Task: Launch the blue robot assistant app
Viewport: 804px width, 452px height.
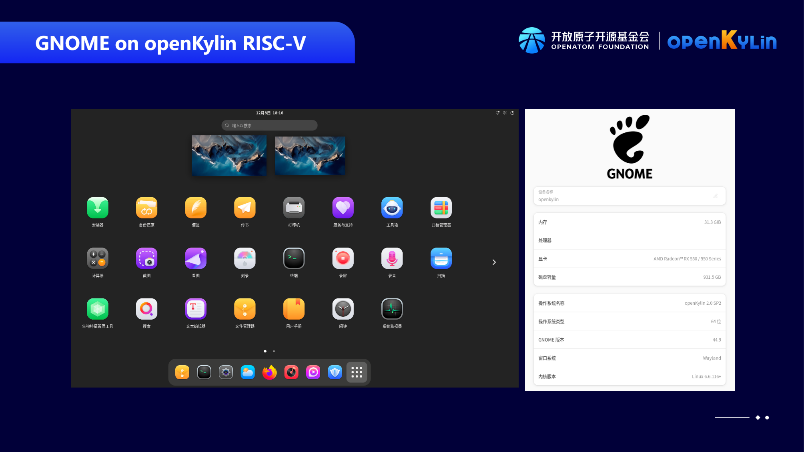Action: click(x=392, y=207)
